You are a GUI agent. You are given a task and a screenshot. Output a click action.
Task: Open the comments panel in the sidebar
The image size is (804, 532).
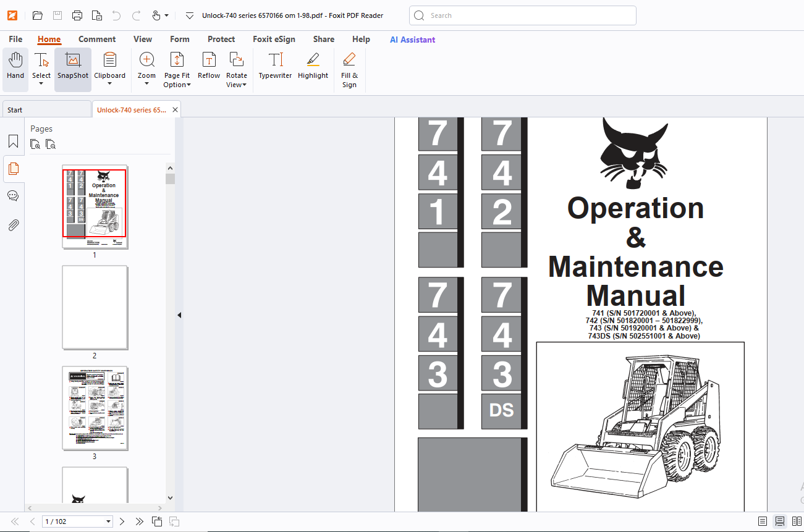tap(13, 196)
